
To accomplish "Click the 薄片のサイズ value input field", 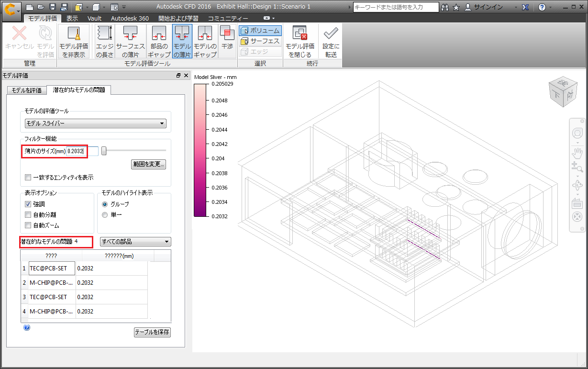I will coord(82,151).
